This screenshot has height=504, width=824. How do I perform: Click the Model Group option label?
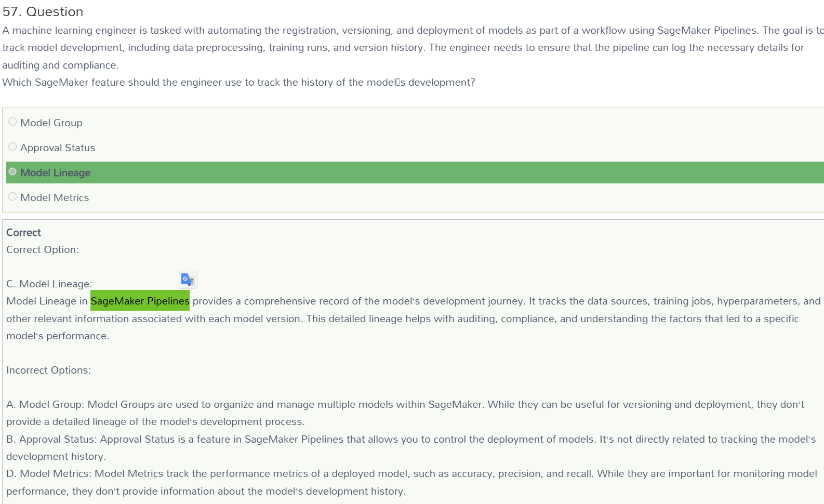click(51, 123)
